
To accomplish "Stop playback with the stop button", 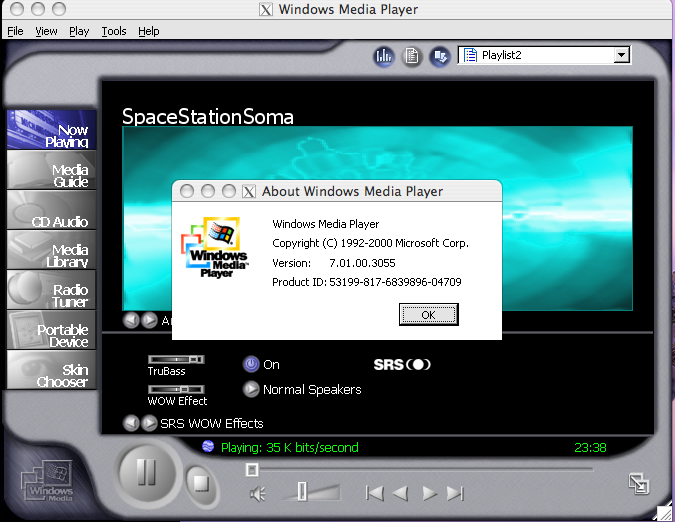I will coord(201,483).
